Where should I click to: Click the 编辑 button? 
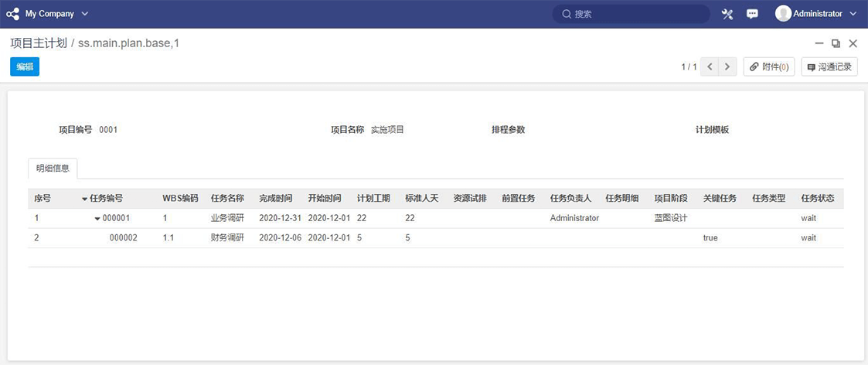25,67
